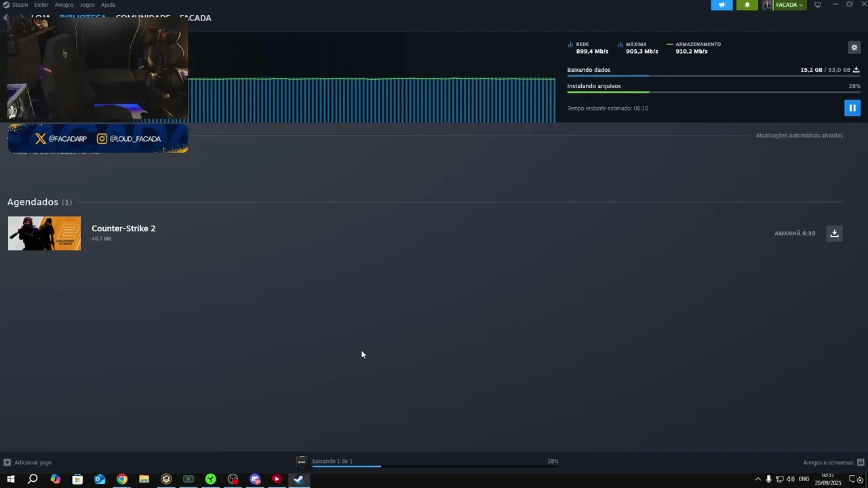Open Outlook from the taskbar

coord(100,479)
